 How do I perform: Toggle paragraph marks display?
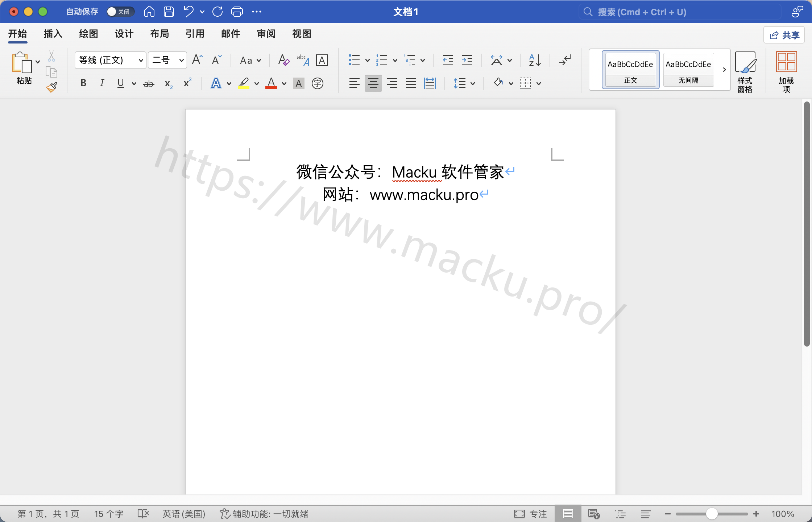(x=565, y=60)
